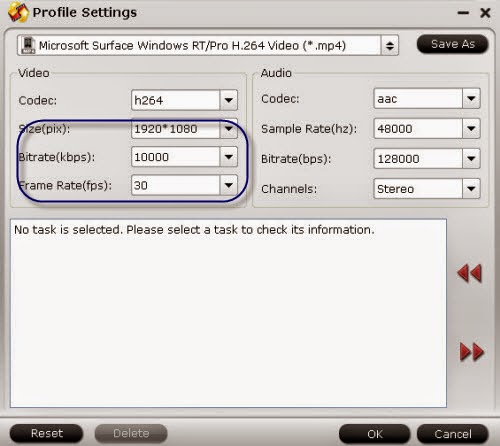Click the Reset button
This screenshot has height=446, width=500.
click(x=47, y=433)
